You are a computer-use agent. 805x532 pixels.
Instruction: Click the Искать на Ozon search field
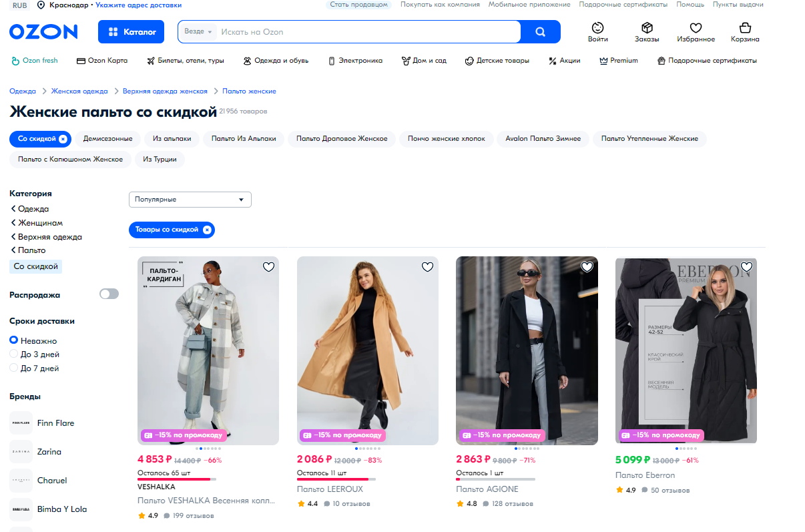[x=367, y=31]
